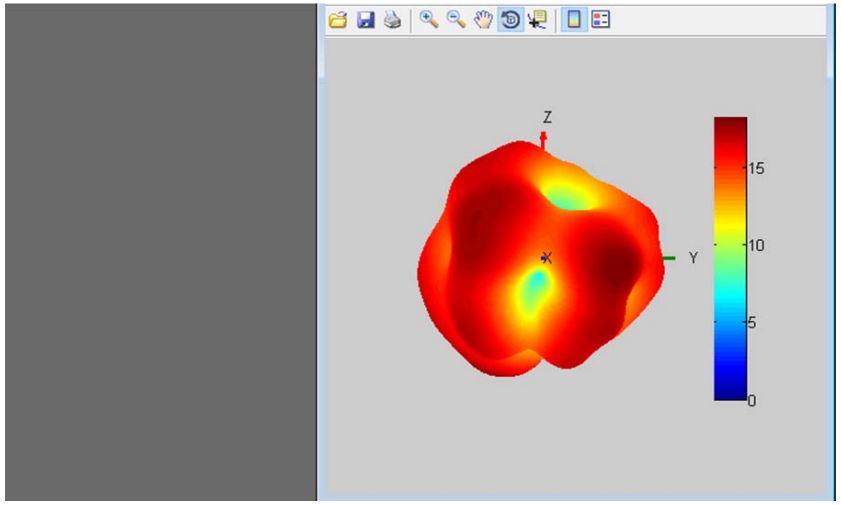Viewport: 841px width, 505px height.
Task: Click the X axis origin marker
Action: pos(546,258)
